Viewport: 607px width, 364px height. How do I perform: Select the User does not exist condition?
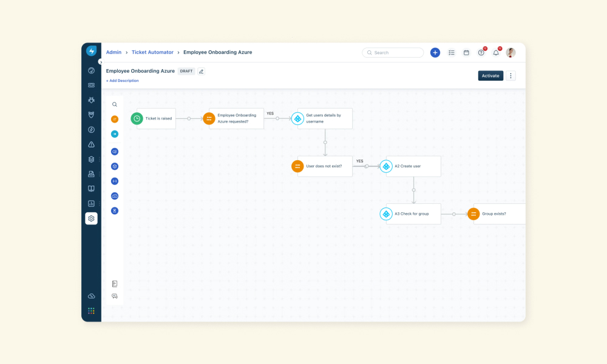point(325,166)
